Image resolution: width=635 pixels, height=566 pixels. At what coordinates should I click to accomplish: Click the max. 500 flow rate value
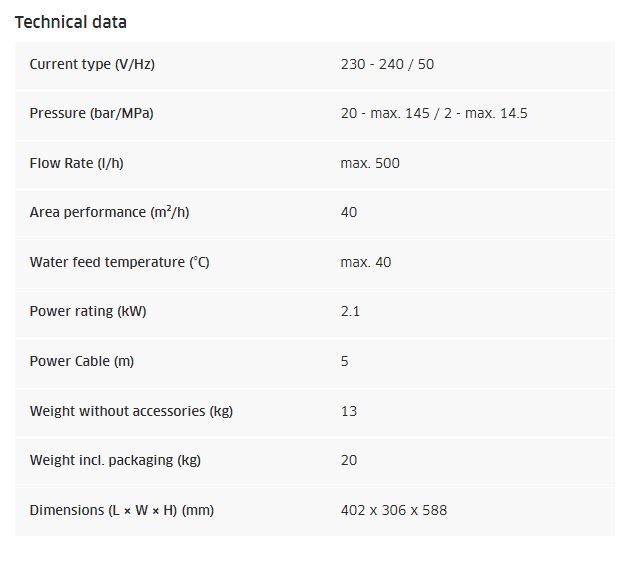click(x=370, y=163)
